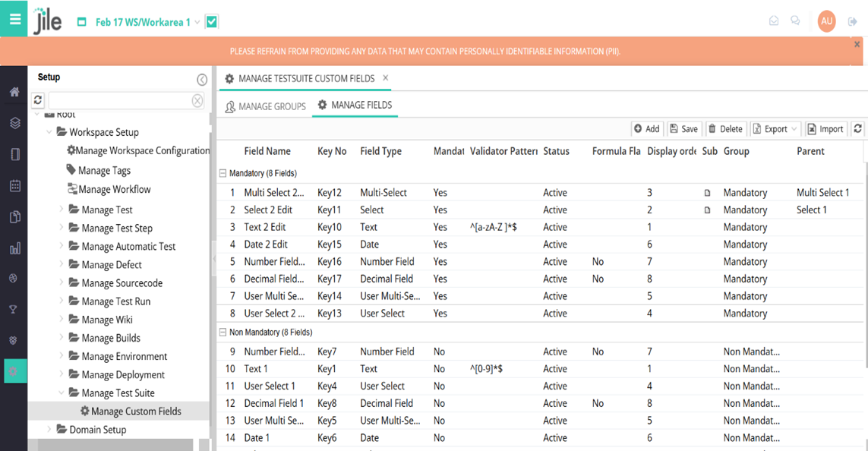Image resolution: width=868 pixels, height=451 pixels.
Task: Open Manage Workspace Configuration
Action: tap(138, 150)
